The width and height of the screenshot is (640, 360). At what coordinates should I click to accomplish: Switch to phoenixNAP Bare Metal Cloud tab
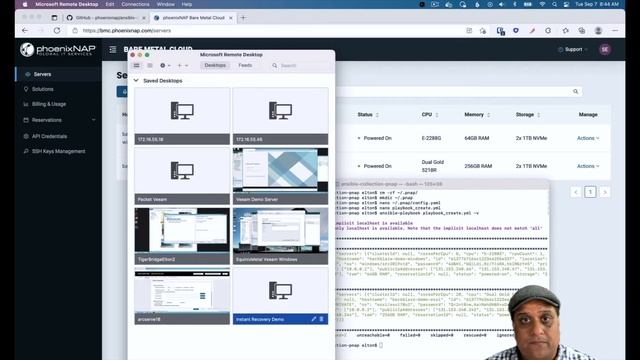coord(193,18)
